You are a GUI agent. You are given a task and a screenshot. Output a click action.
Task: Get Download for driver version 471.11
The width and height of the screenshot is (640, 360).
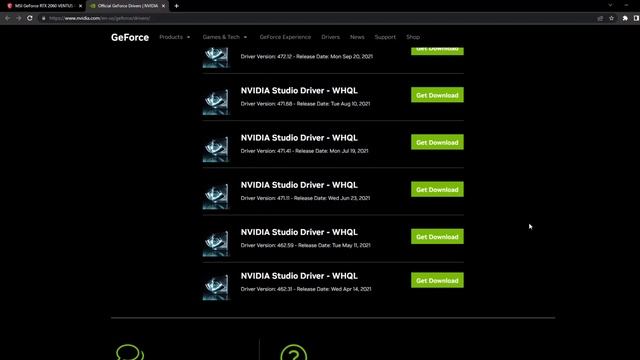[437, 189]
